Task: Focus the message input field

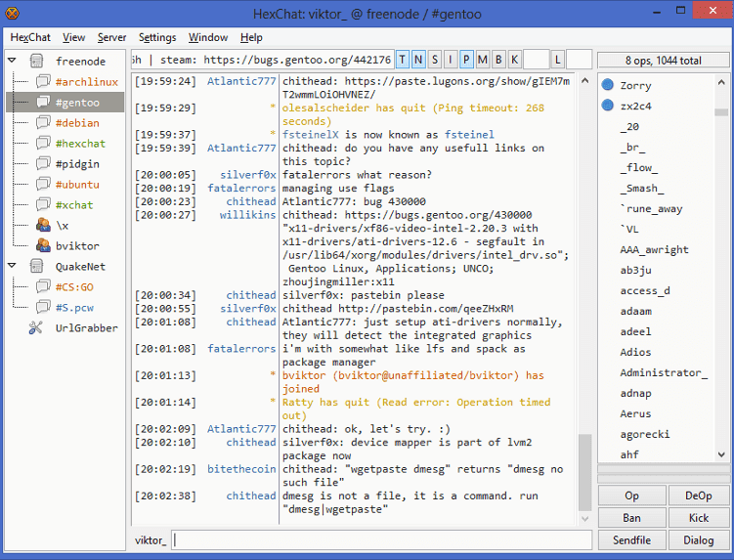Action: click(x=381, y=539)
